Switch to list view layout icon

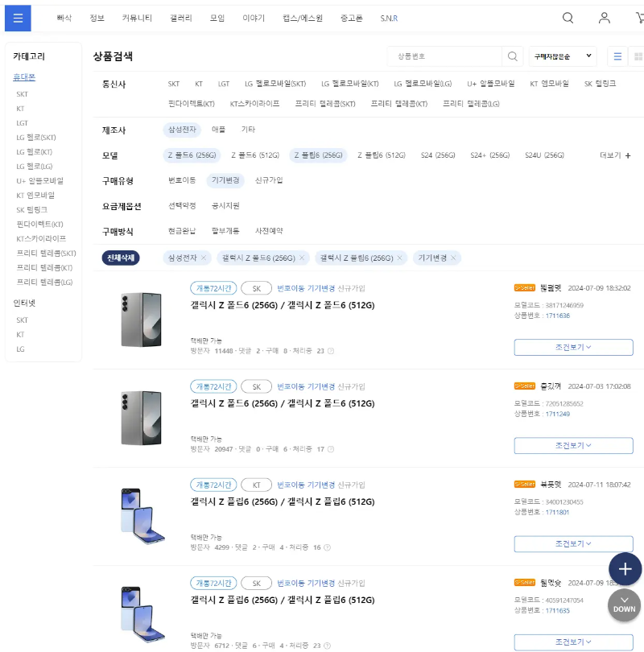click(x=617, y=56)
